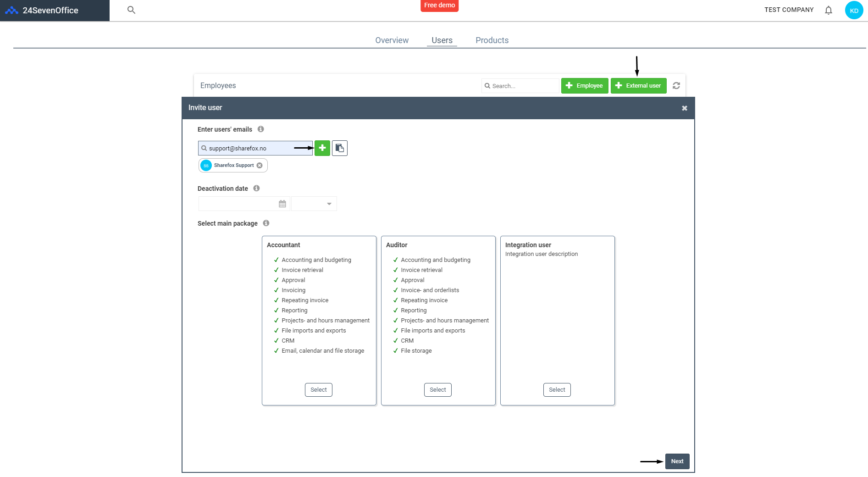Add email with green plus button
Image resolution: width=868 pixels, height=477 pixels.
point(322,148)
